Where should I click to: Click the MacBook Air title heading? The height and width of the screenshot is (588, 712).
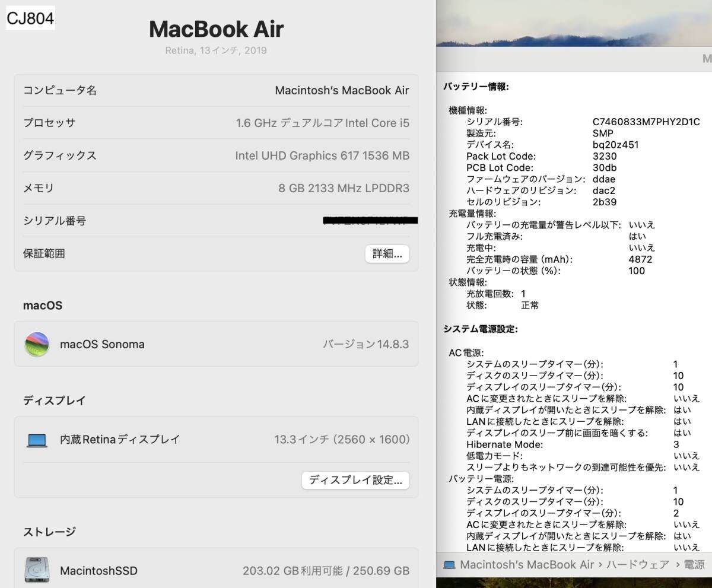click(x=216, y=28)
